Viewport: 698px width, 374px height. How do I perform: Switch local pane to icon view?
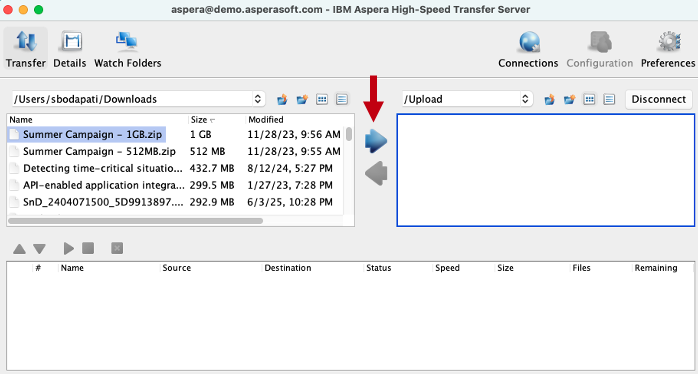coord(322,99)
